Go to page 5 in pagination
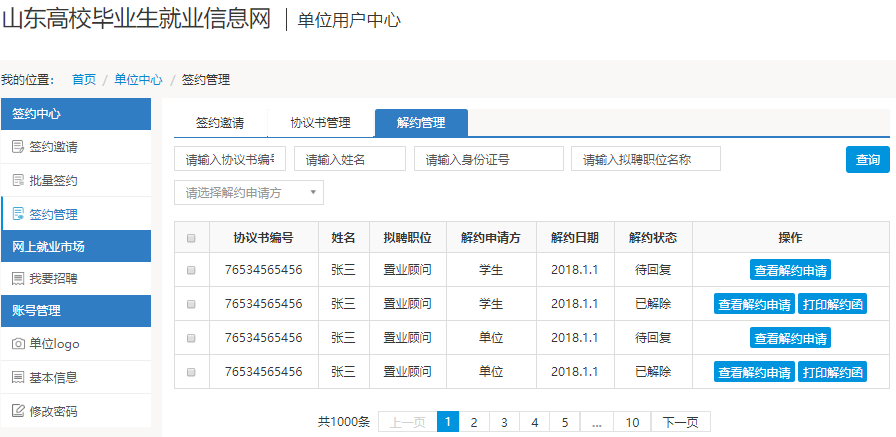 click(x=565, y=422)
